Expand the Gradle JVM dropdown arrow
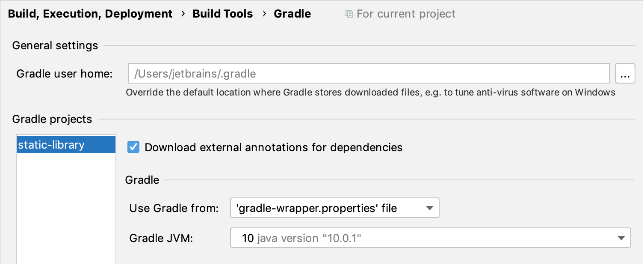644x266 pixels. pyautogui.click(x=622, y=238)
